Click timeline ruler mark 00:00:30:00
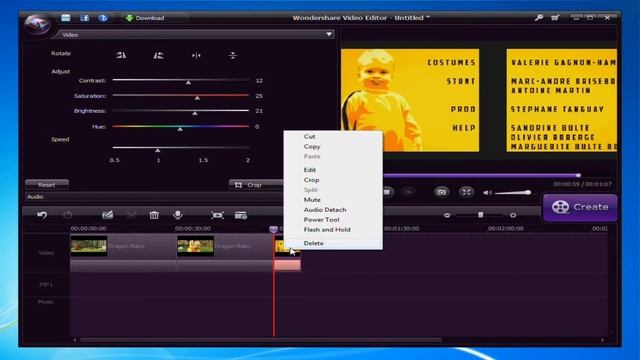 click(x=193, y=229)
